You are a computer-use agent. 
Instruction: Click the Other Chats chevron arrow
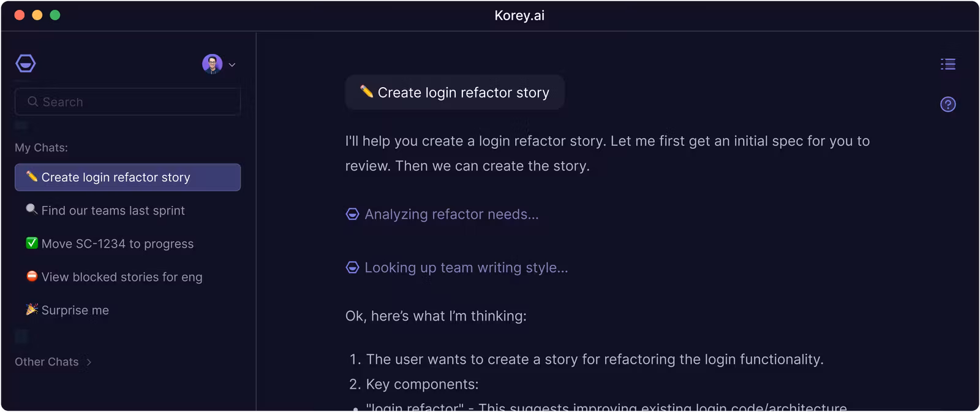[x=89, y=362]
